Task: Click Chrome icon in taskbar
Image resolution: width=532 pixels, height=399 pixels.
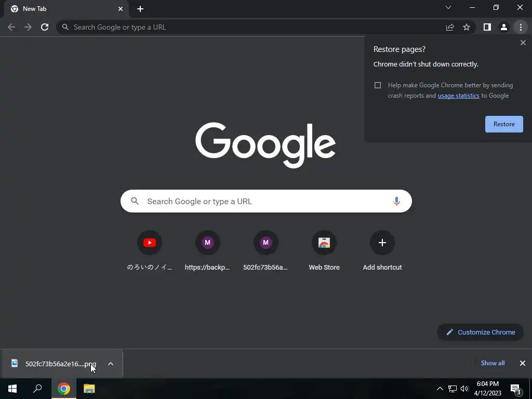Action: click(64, 389)
